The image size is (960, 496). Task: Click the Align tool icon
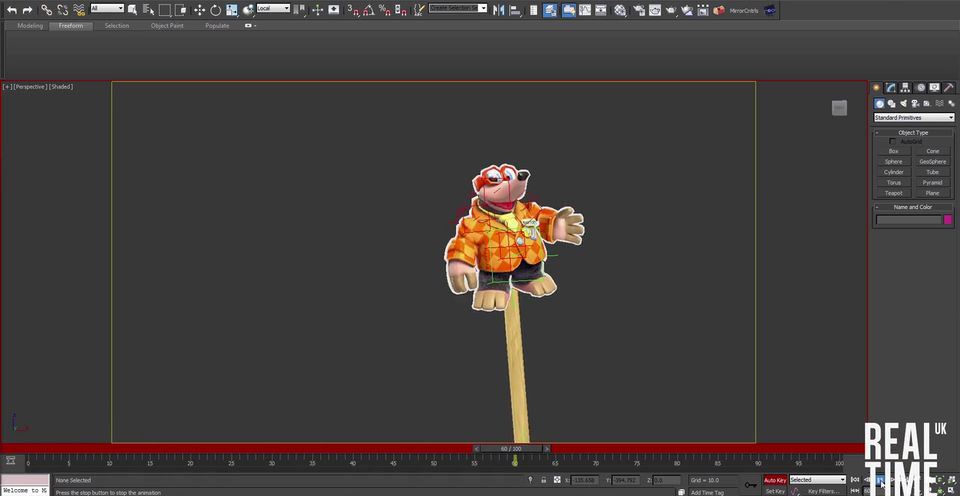[x=515, y=10]
